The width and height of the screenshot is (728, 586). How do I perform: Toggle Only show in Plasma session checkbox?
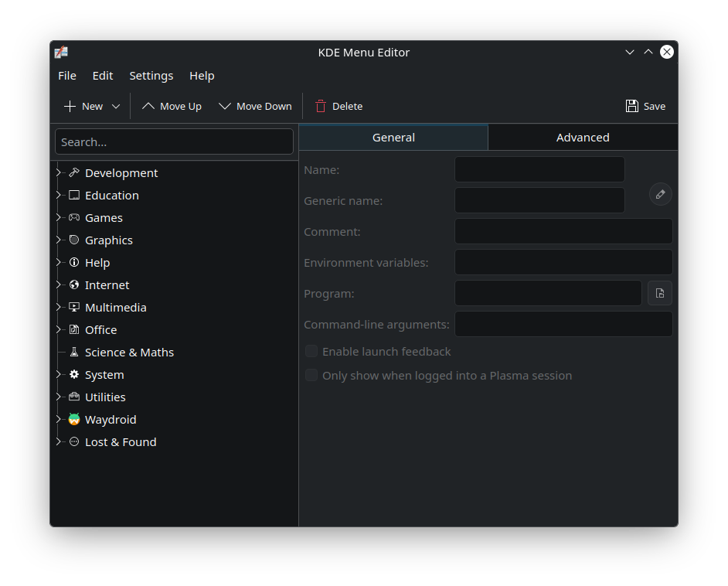point(311,376)
